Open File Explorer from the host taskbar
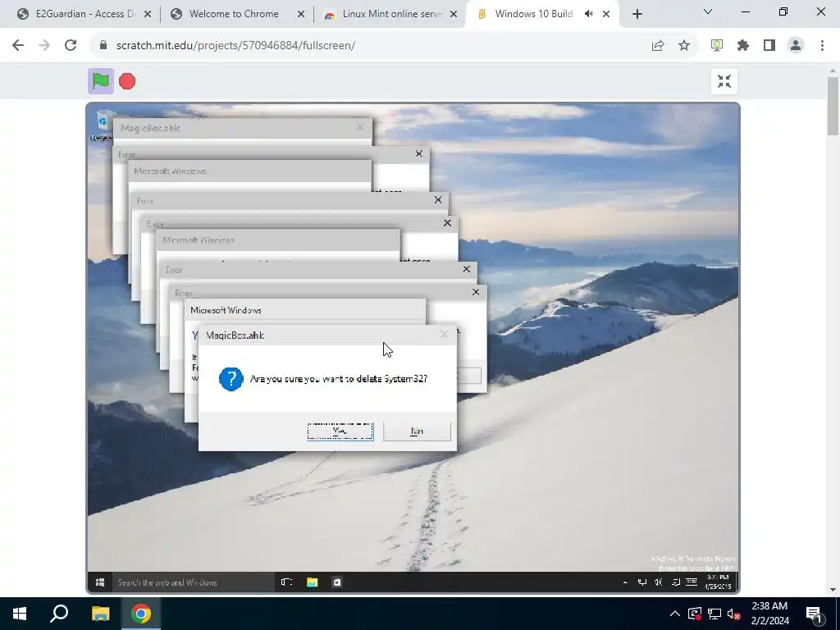Screen dimensions: 840x630 click(100, 614)
